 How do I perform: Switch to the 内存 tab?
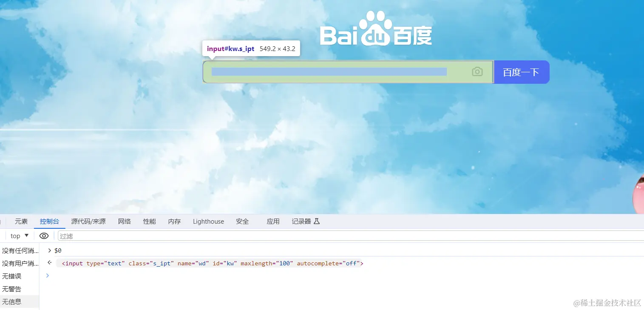174,221
